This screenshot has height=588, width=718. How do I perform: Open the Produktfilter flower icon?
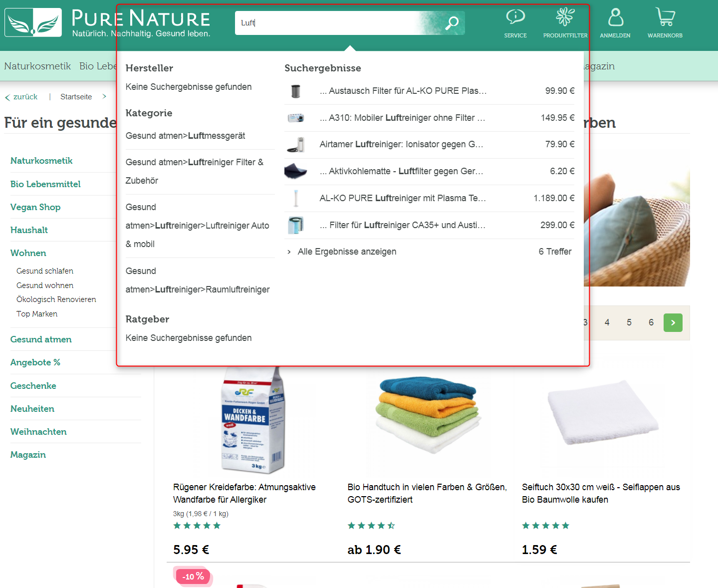coord(565,17)
